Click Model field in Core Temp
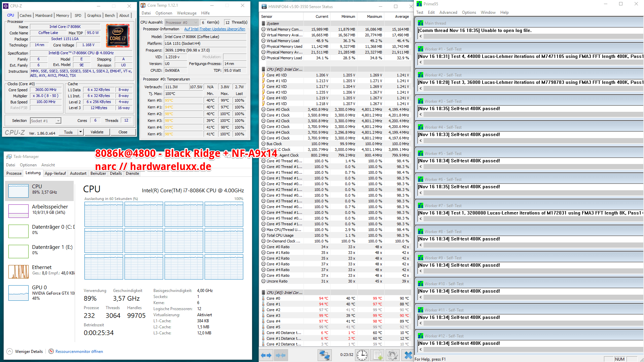The image size is (644, 362). (x=205, y=37)
